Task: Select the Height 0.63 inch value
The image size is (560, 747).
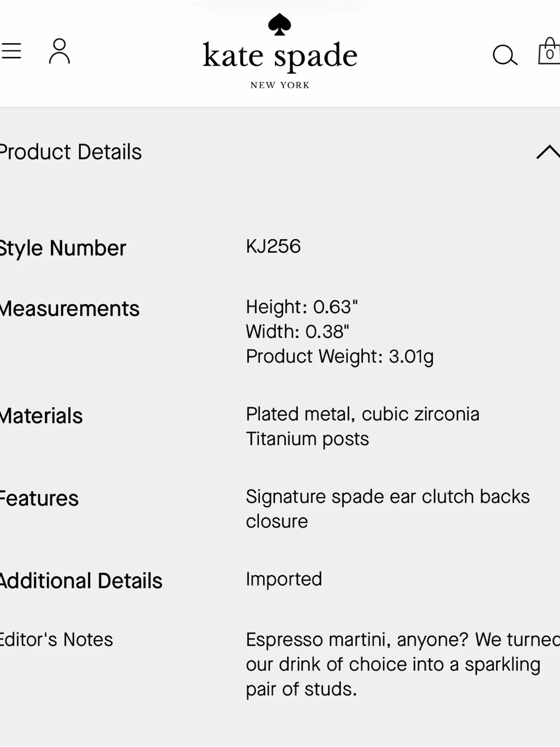Action: pos(302,307)
